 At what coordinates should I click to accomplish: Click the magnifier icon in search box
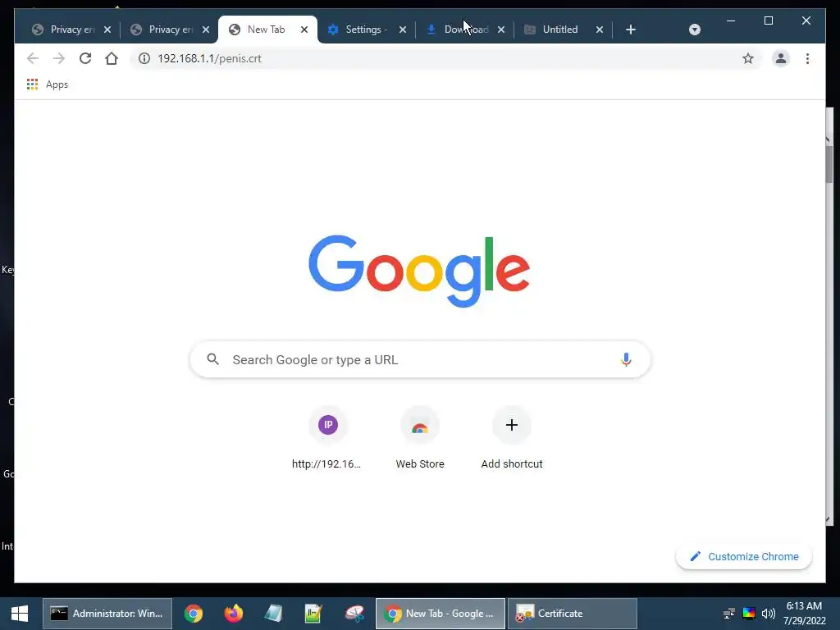coord(212,359)
